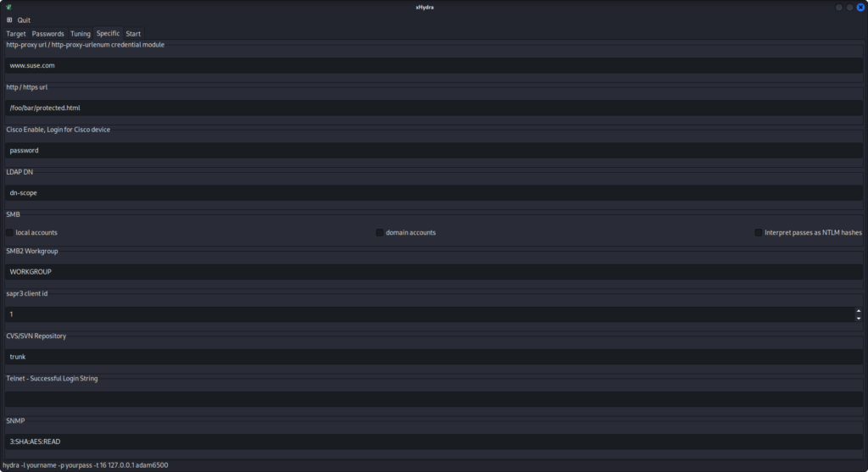Click the SNMP options input field
868x472 pixels.
coord(432,441)
